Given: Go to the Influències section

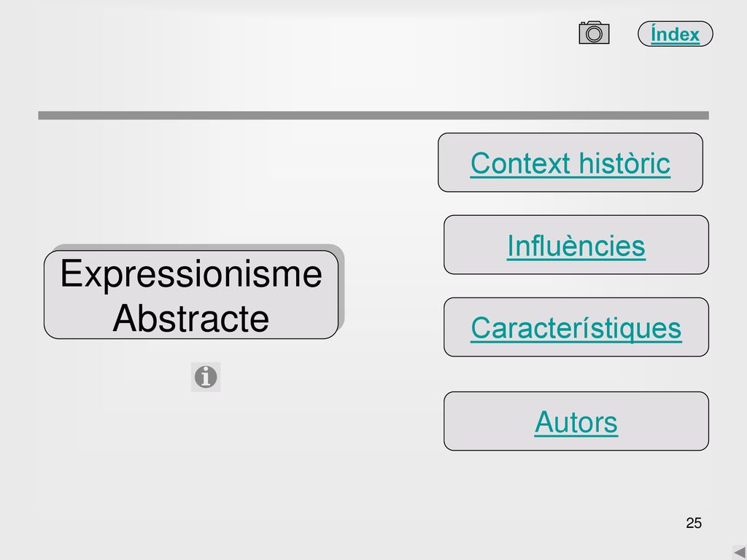Looking at the screenshot, I should click(576, 246).
